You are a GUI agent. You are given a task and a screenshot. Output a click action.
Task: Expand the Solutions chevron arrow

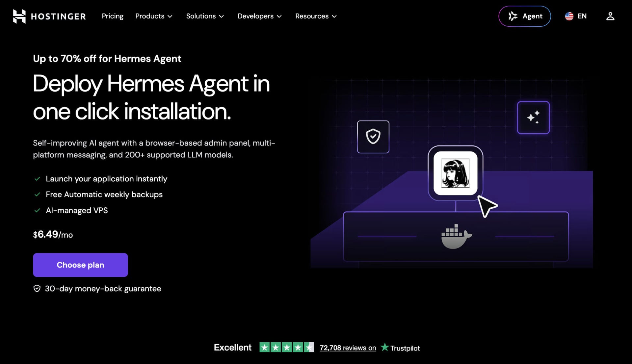222,16
